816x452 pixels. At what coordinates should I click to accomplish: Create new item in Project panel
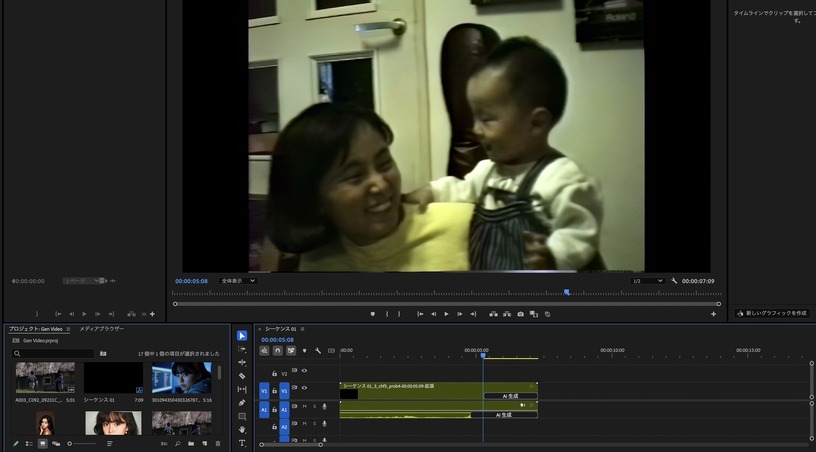pos(205,444)
